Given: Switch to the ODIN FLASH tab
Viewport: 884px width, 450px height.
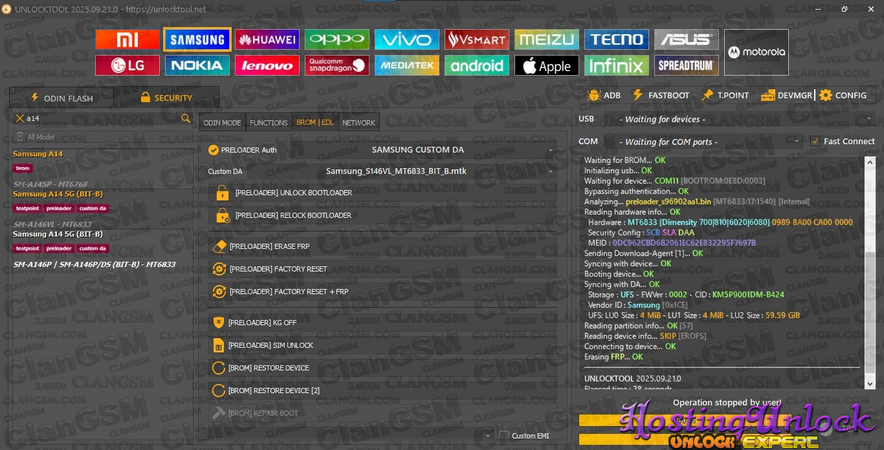Looking at the screenshot, I should [x=61, y=98].
